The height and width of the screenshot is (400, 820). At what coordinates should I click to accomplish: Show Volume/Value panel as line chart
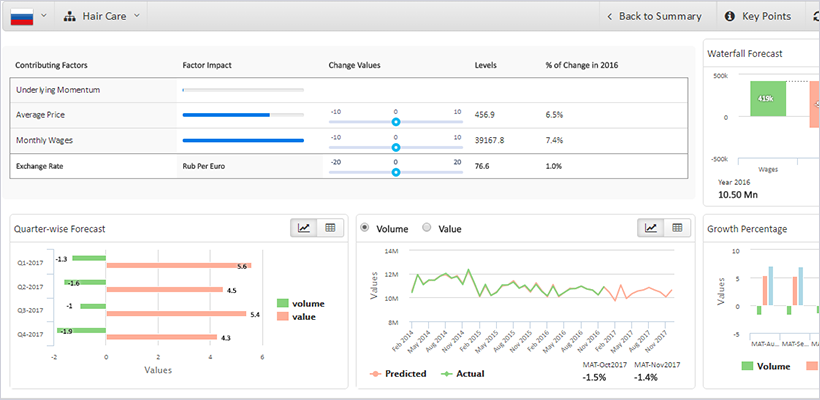click(651, 229)
